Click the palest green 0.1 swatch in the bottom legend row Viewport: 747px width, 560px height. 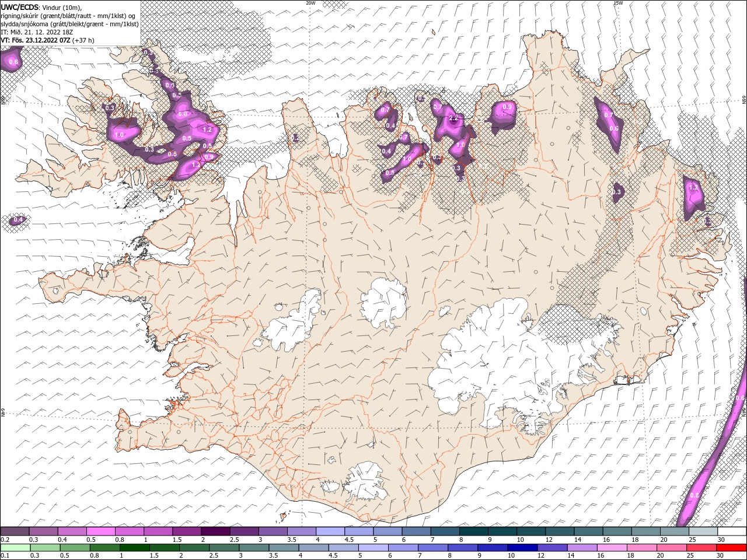click(15, 547)
